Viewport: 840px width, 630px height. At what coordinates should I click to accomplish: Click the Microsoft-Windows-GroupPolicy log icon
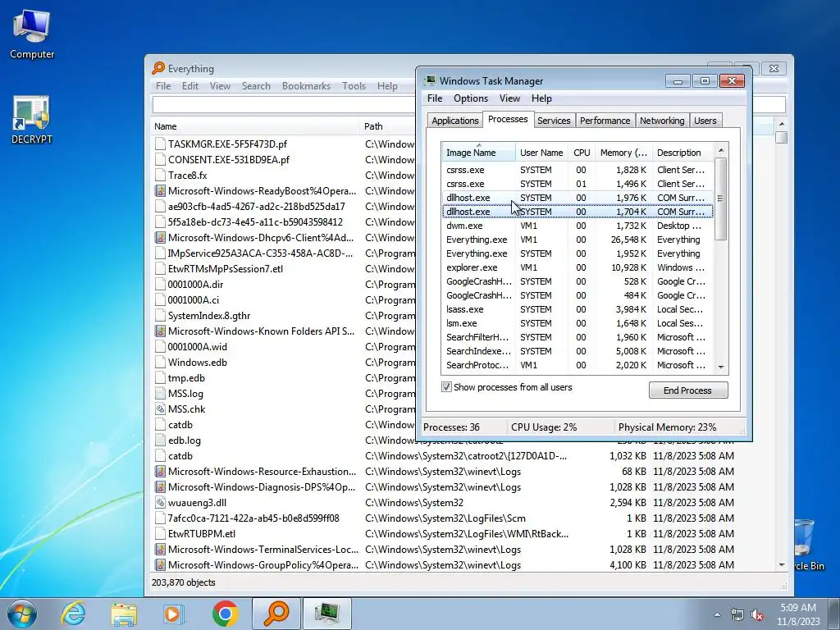point(160,565)
